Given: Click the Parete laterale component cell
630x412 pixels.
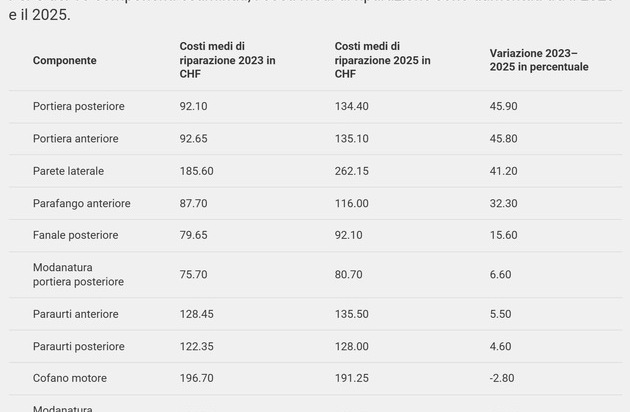Looking at the screenshot, I should (68, 171).
